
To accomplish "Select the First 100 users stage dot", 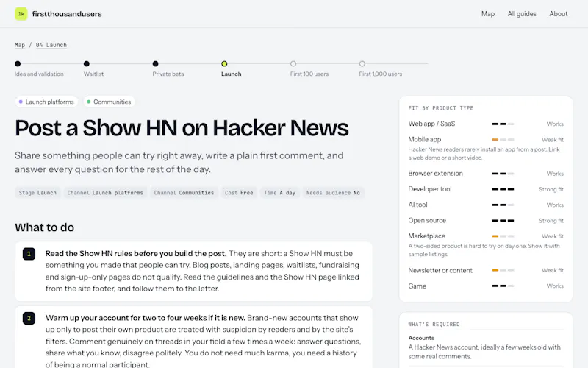I will (x=293, y=63).
